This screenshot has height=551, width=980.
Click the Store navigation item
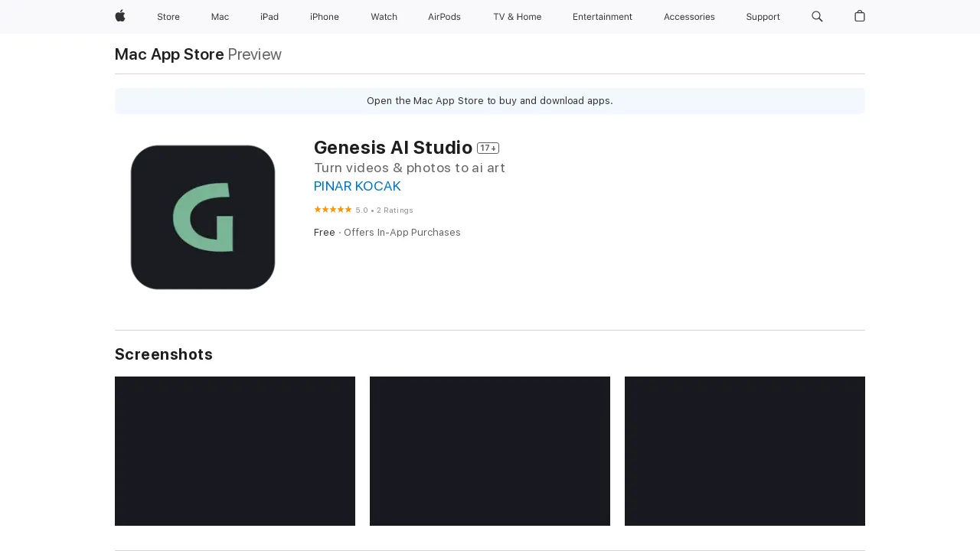[168, 17]
